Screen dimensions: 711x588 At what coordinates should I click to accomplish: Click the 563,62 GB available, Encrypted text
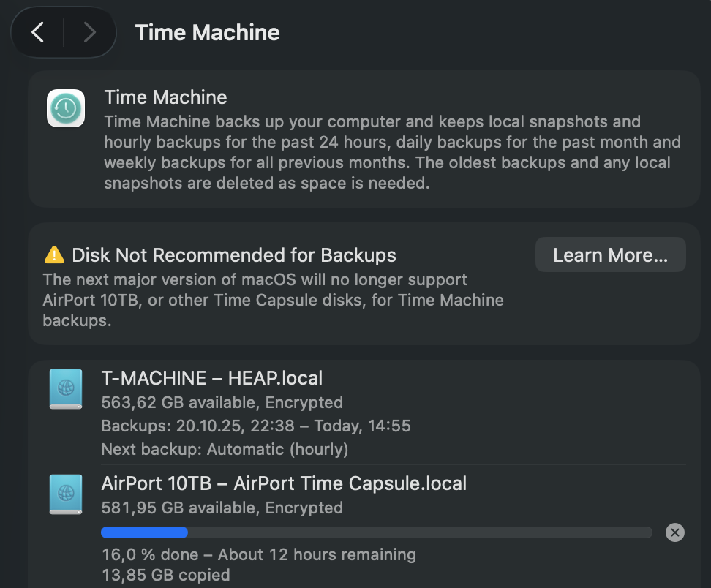[222, 402]
